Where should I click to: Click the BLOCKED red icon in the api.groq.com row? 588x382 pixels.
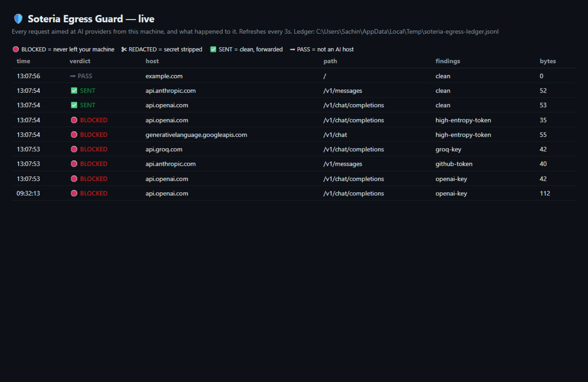pyautogui.click(x=74, y=149)
